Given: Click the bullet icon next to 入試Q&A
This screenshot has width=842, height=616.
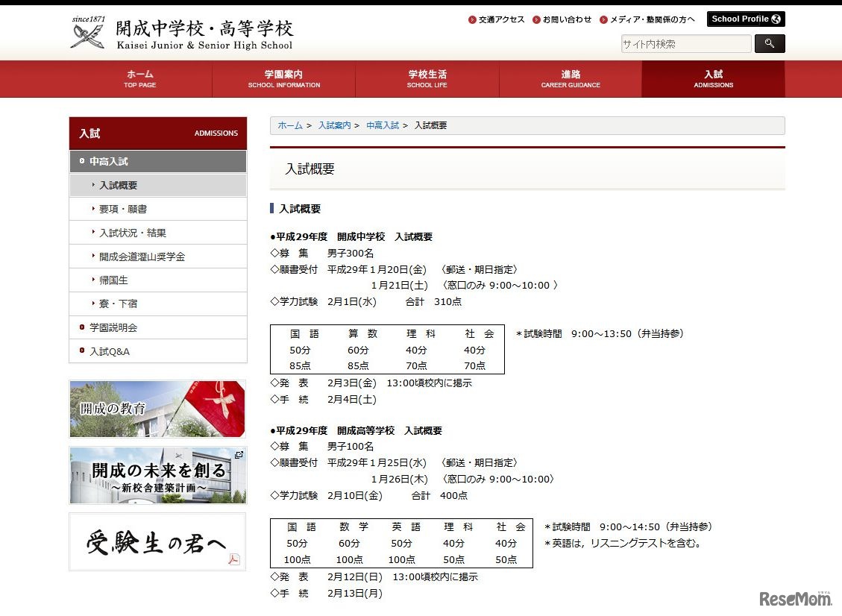Looking at the screenshot, I should (81, 351).
